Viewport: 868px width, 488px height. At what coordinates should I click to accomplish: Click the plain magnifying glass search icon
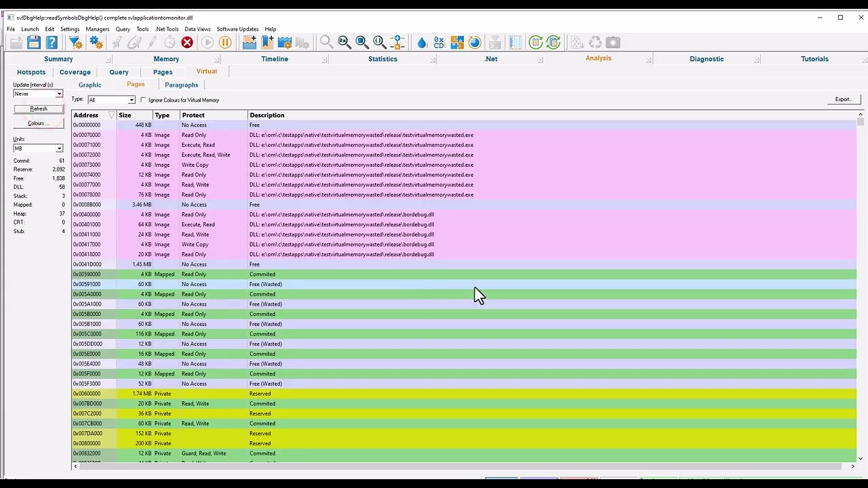[x=326, y=43]
